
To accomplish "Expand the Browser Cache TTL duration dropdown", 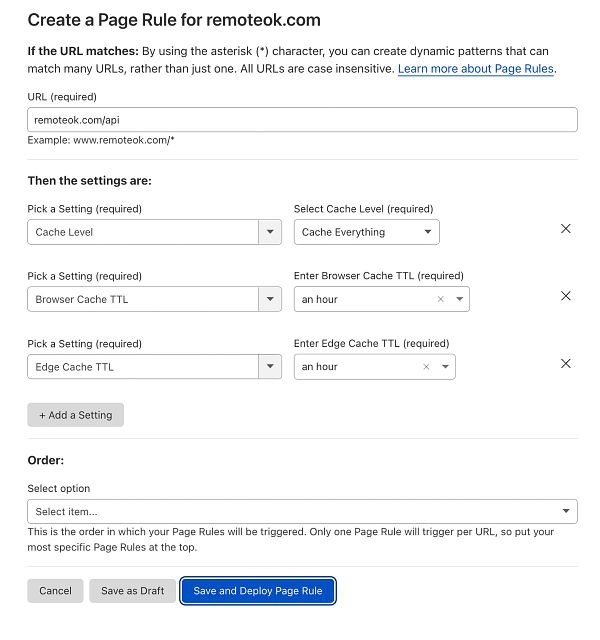I will 459,299.
